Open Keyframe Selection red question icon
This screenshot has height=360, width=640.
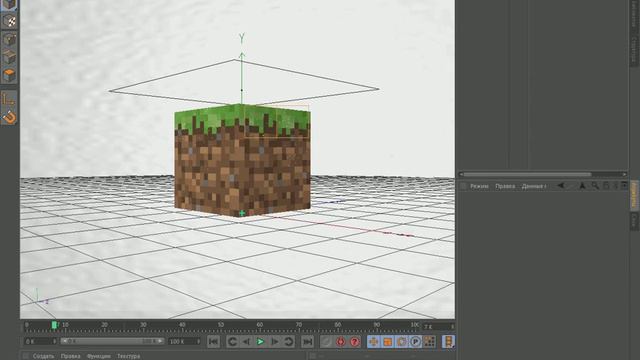[355, 342]
